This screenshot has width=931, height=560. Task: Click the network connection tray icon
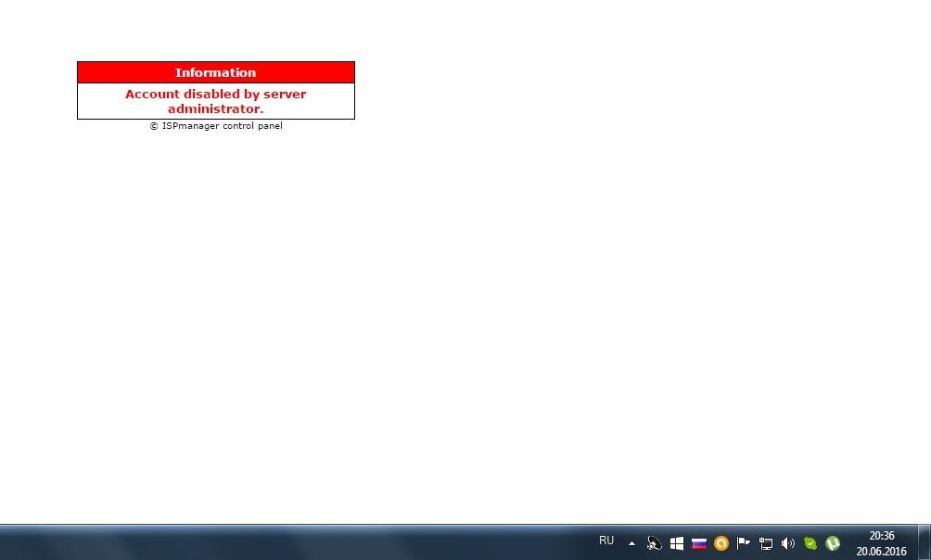click(766, 543)
